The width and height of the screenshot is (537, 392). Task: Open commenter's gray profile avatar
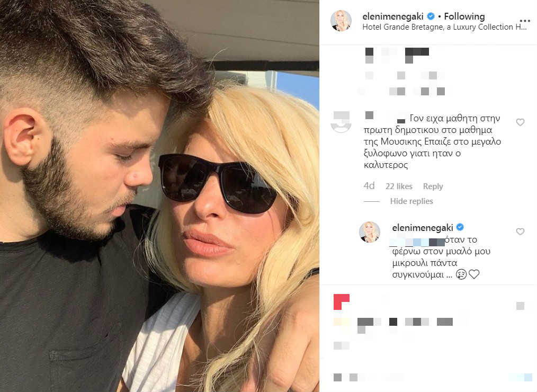point(341,122)
